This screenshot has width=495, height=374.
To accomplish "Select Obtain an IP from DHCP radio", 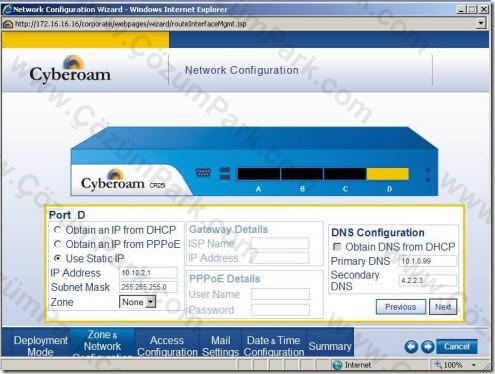I will pos(58,230).
